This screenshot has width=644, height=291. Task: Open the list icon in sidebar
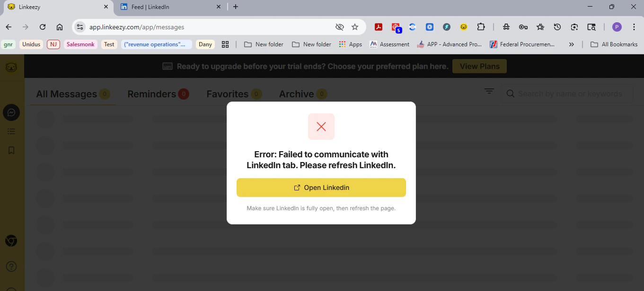(x=11, y=132)
